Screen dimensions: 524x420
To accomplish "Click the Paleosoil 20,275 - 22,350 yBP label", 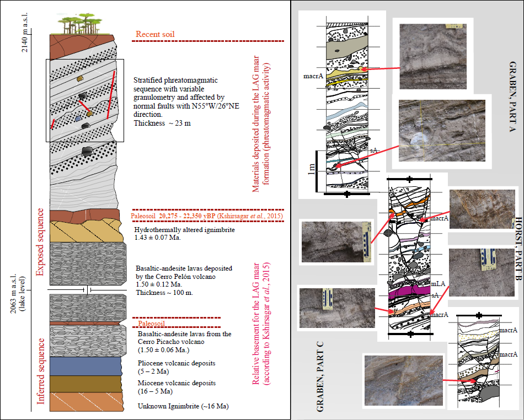I will 206,216.
